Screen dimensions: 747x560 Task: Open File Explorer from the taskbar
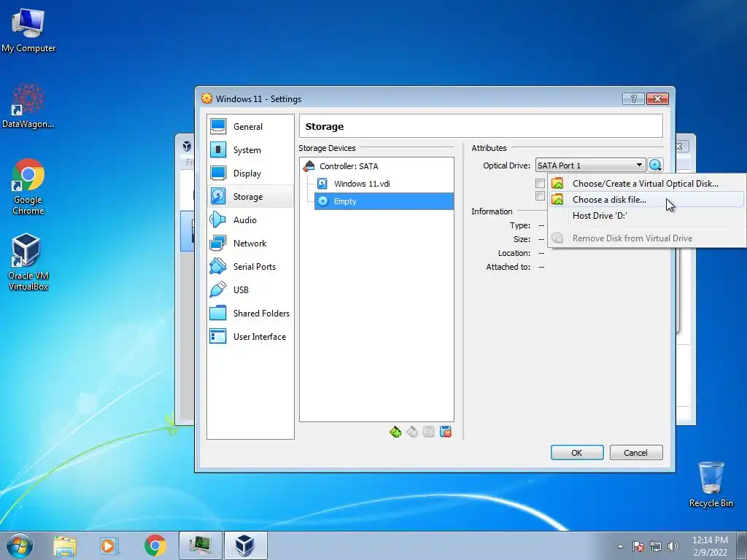pyautogui.click(x=65, y=546)
